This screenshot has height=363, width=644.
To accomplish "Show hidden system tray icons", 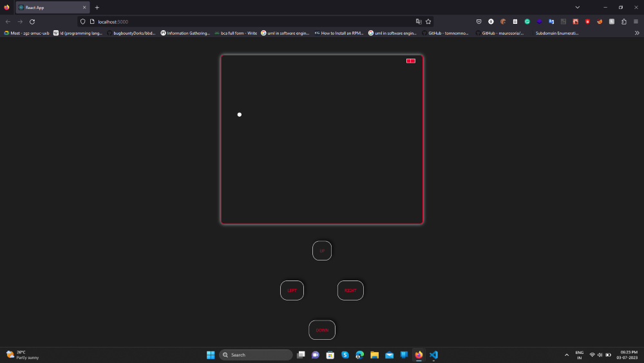I will click(x=567, y=355).
